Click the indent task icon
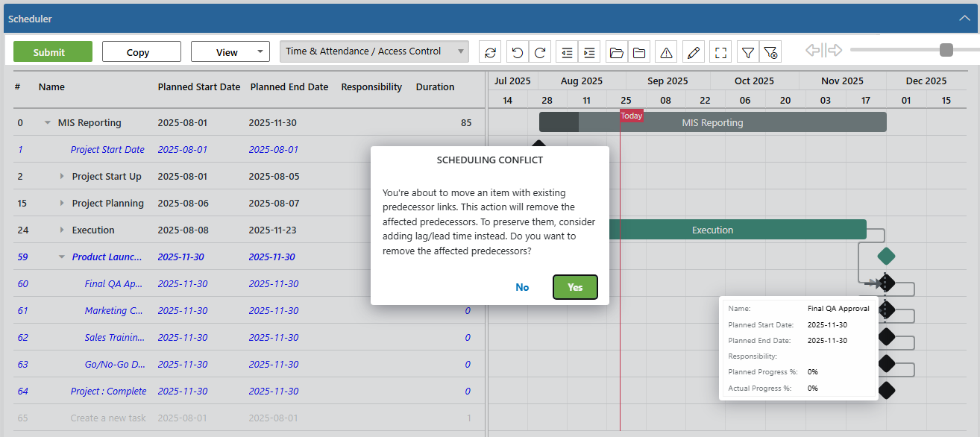The image size is (980, 437). 590,52
